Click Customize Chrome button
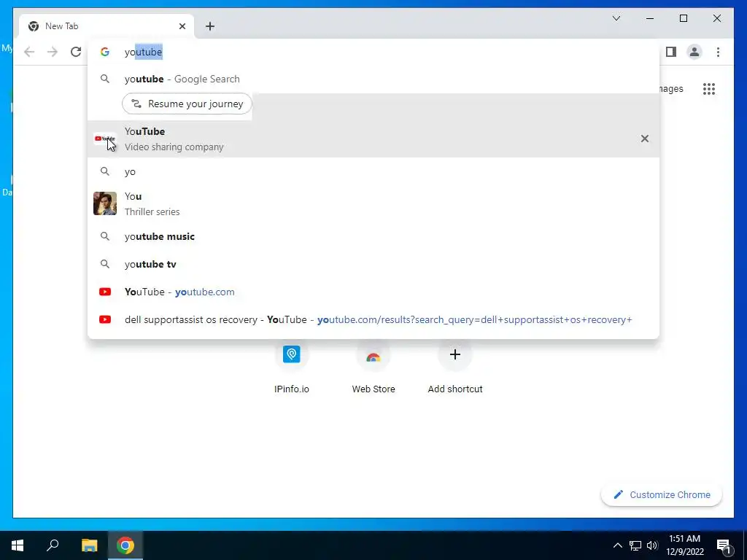The height and width of the screenshot is (560, 747). pos(662,495)
